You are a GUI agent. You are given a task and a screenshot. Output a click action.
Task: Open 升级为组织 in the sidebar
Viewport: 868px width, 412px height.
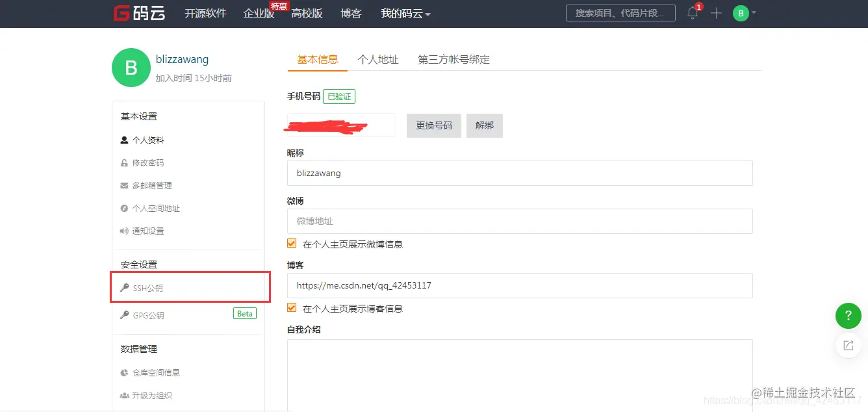point(152,395)
